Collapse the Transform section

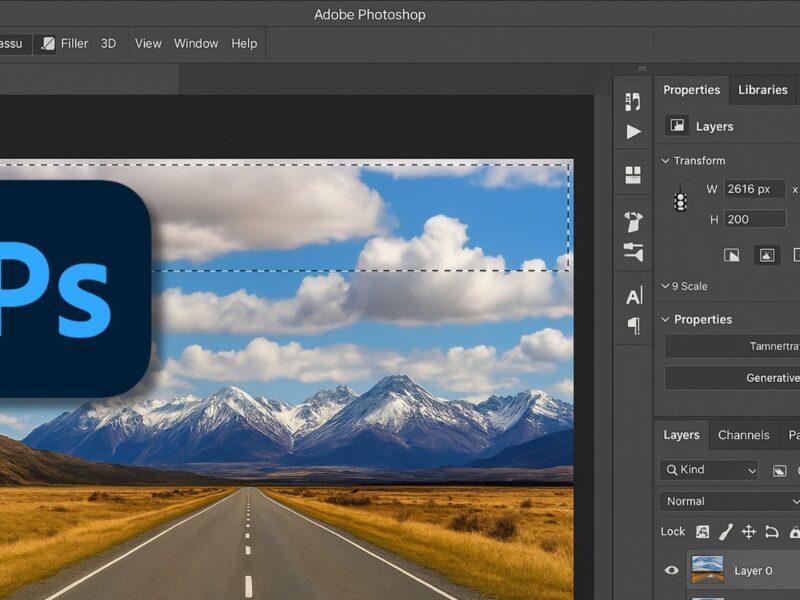coord(665,160)
